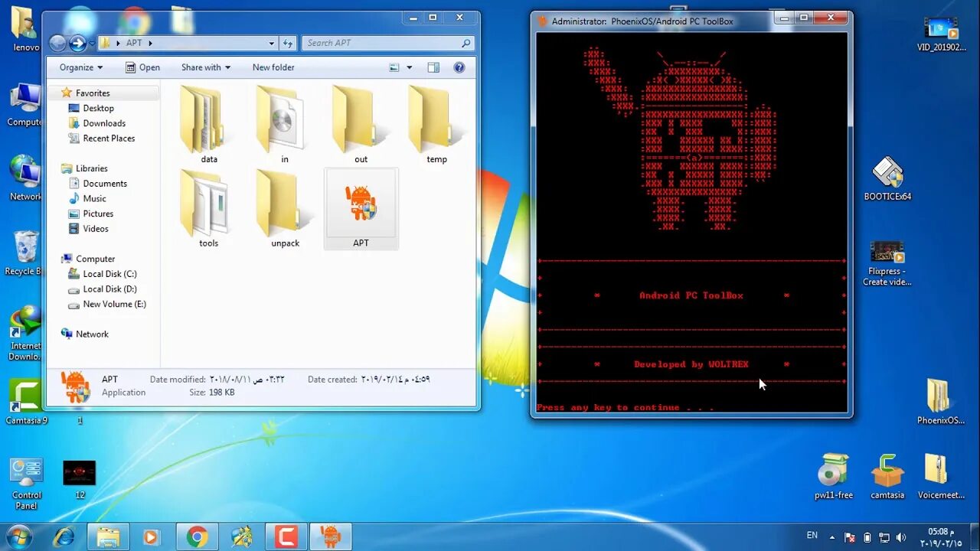Click EN language indicator in tray
The image size is (980, 551).
pyautogui.click(x=812, y=536)
